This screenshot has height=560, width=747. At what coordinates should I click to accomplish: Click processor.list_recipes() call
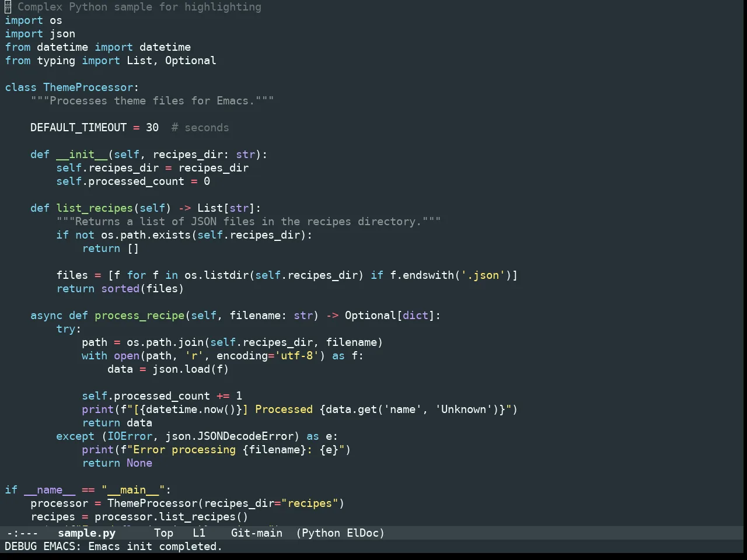172,517
